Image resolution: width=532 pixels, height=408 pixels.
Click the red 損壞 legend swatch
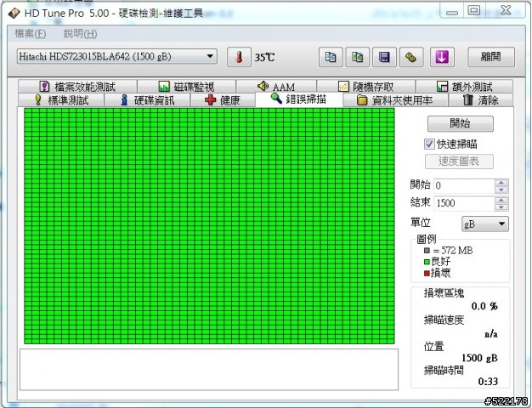427,273
